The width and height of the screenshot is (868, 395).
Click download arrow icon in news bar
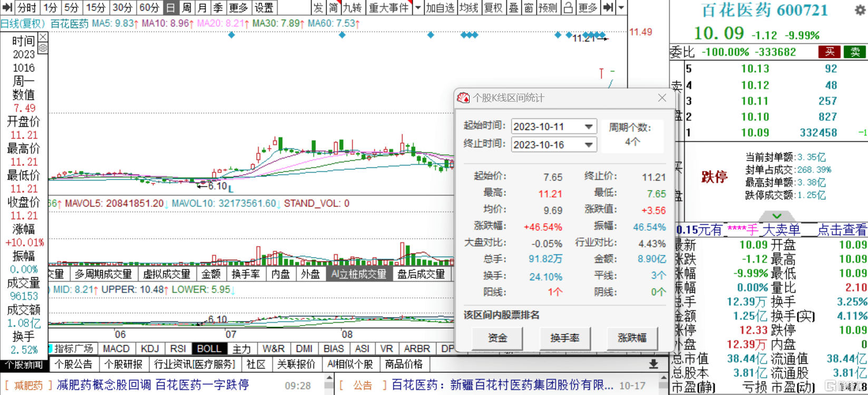click(653, 364)
